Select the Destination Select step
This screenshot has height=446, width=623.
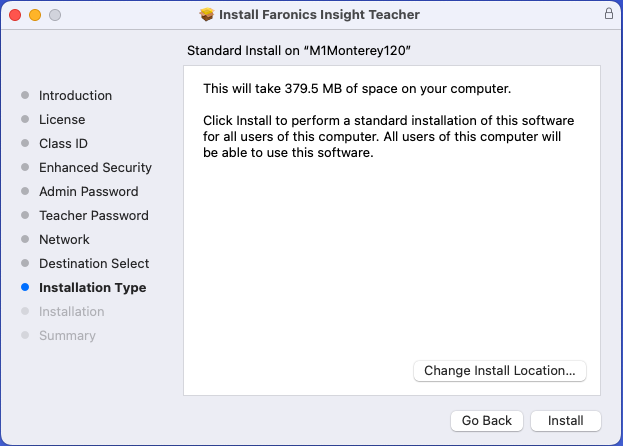pyautogui.click(x=94, y=264)
